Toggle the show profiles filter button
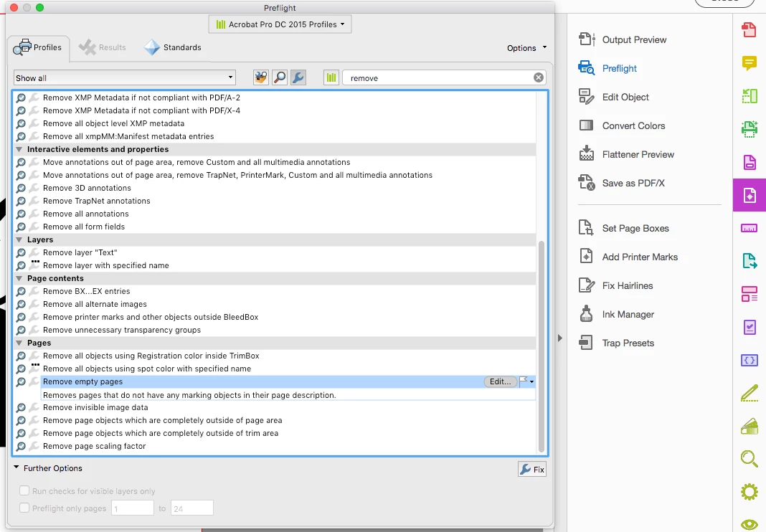 [261, 77]
